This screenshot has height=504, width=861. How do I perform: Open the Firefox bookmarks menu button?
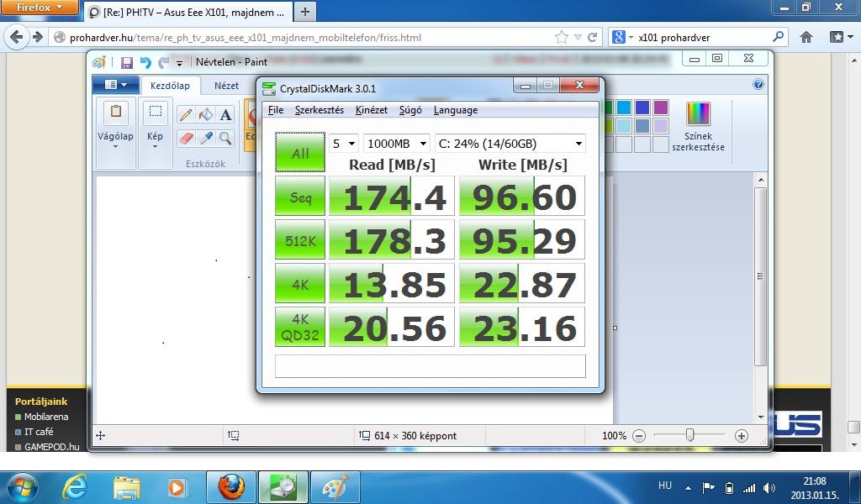[841, 37]
